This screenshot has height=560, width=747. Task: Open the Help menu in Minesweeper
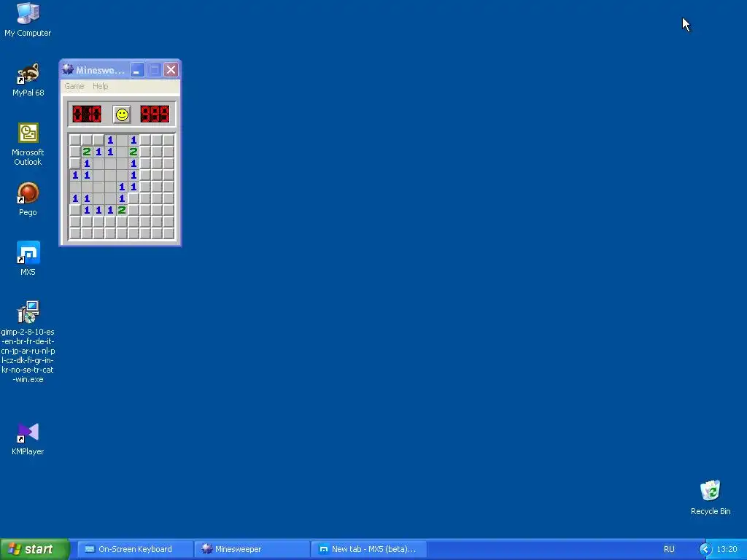coord(100,86)
